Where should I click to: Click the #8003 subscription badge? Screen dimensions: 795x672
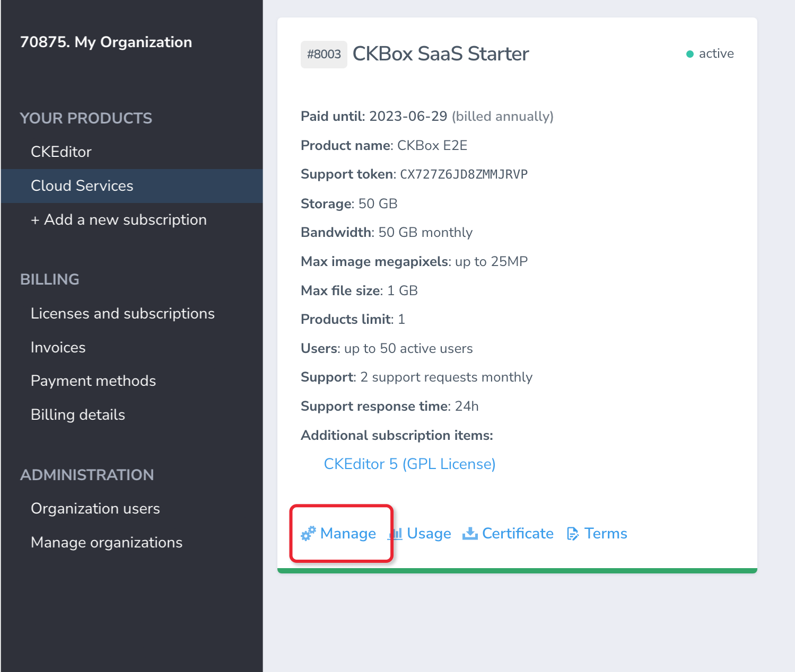click(324, 54)
